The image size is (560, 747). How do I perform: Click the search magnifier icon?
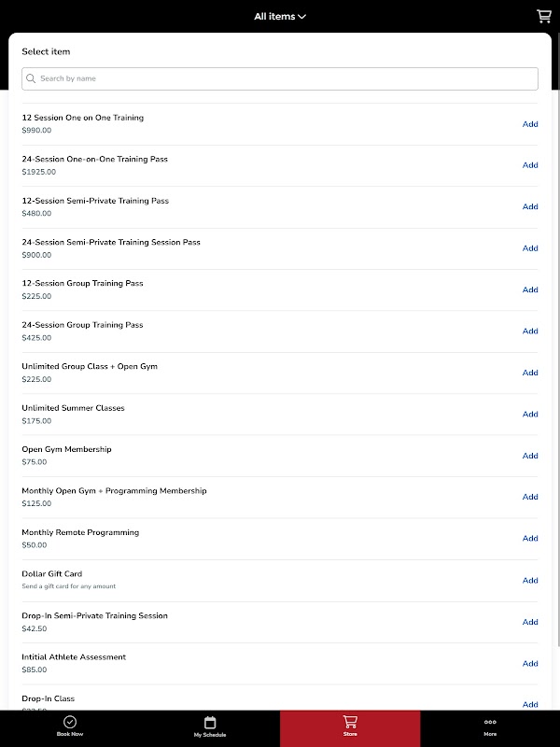click(x=32, y=78)
